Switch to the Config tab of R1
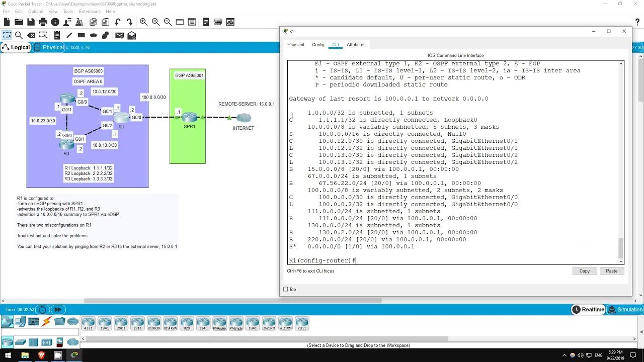644x362 pixels. (318, 45)
